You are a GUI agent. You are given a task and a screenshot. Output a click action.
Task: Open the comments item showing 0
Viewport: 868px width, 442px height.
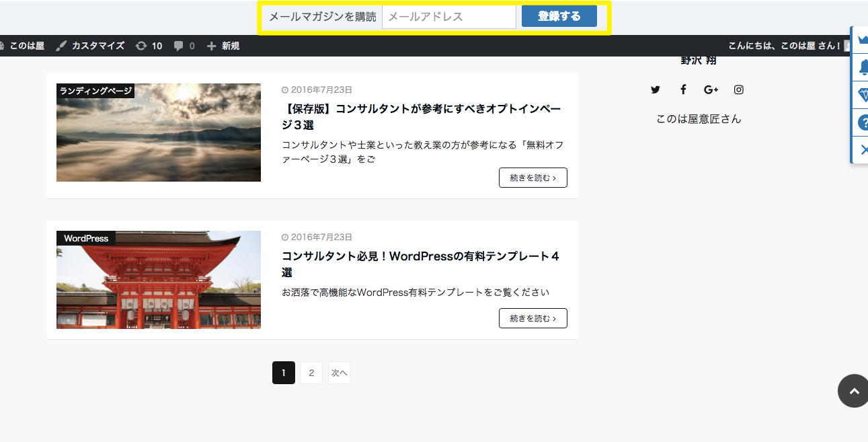(x=184, y=46)
